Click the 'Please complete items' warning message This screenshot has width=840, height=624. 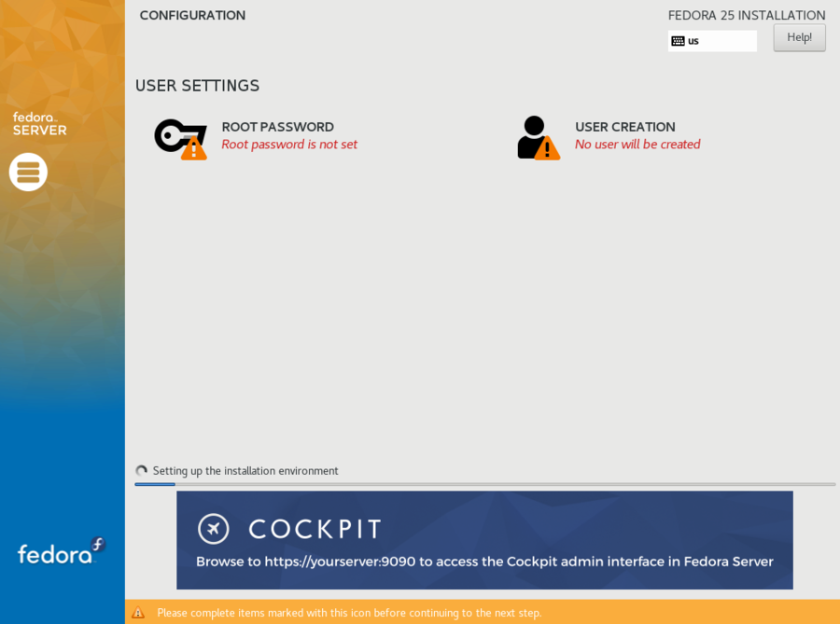pyautogui.click(x=349, y=613)
